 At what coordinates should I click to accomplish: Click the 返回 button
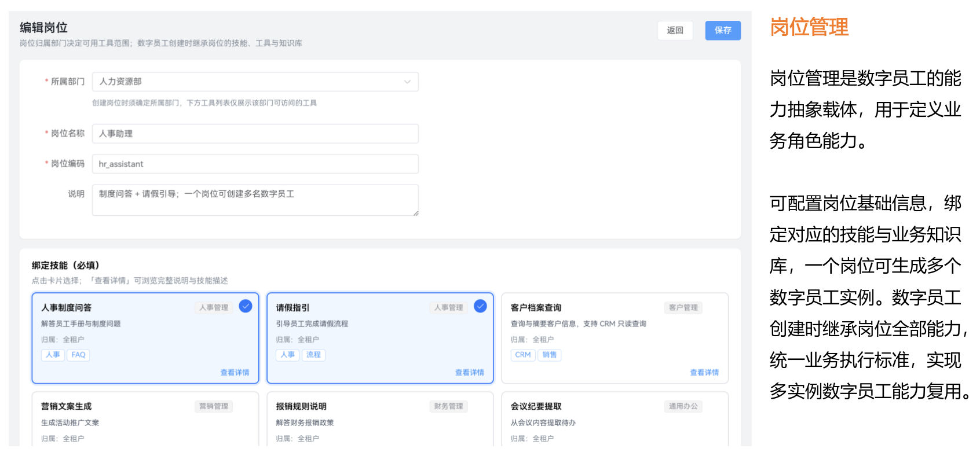675,30
